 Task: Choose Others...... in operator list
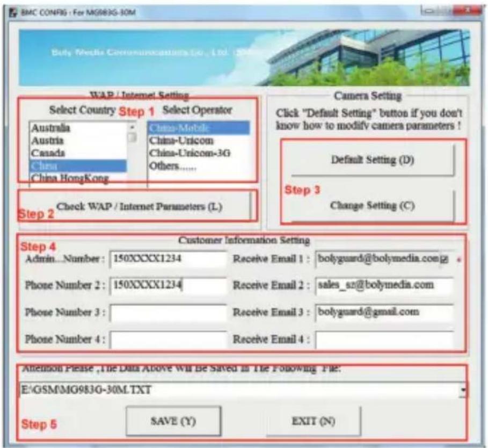tap(199, 166)
